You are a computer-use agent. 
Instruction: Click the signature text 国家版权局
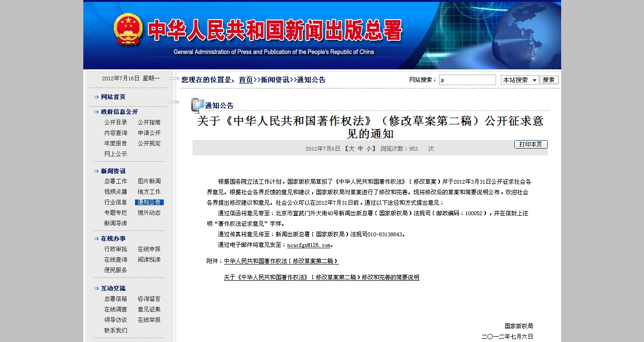(519, 326)
